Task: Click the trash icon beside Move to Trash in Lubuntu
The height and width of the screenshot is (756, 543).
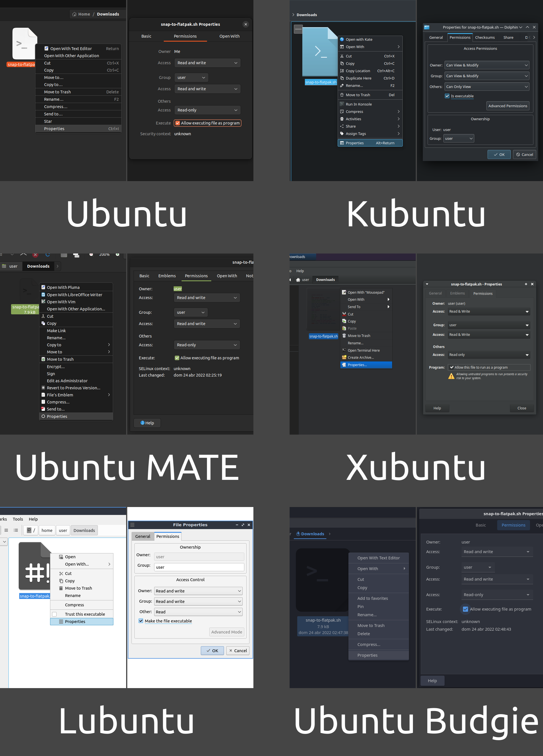Action: 61,588
